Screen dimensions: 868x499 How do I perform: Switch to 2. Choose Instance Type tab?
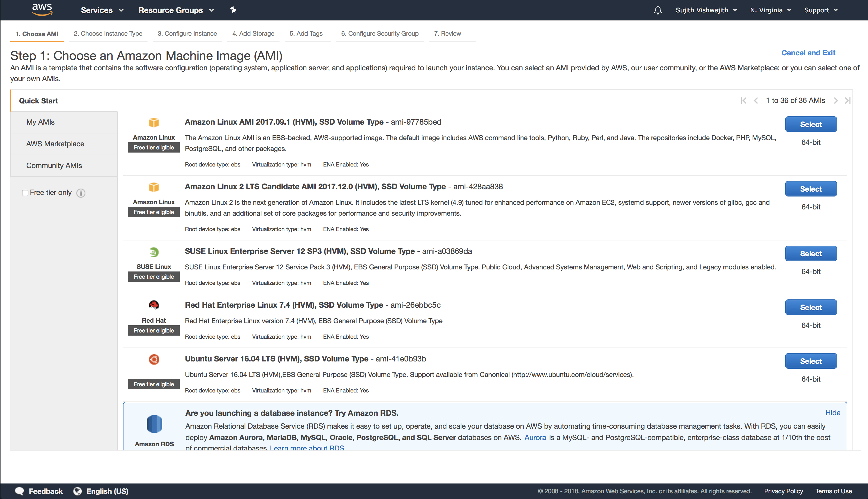tap(108, 34)
